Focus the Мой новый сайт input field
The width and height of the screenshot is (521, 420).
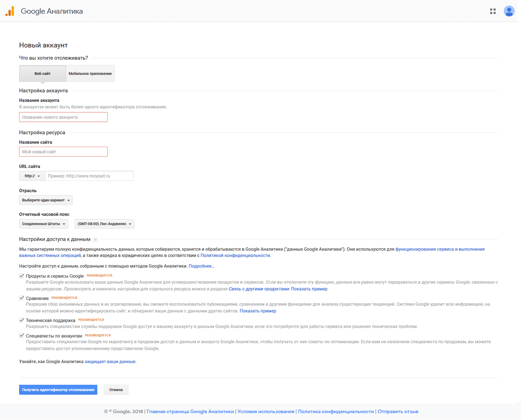pos(63,152)
